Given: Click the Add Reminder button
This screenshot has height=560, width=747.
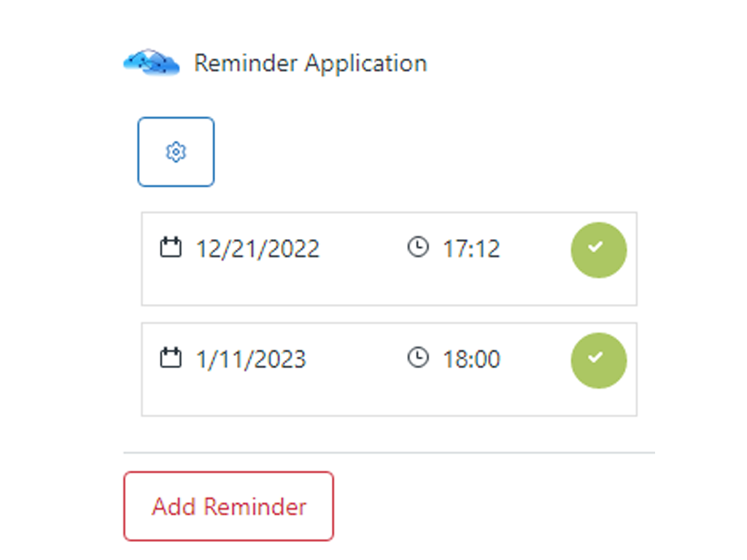Looking at the screenshot, I should pyautogui.click(x=228, y=506).
